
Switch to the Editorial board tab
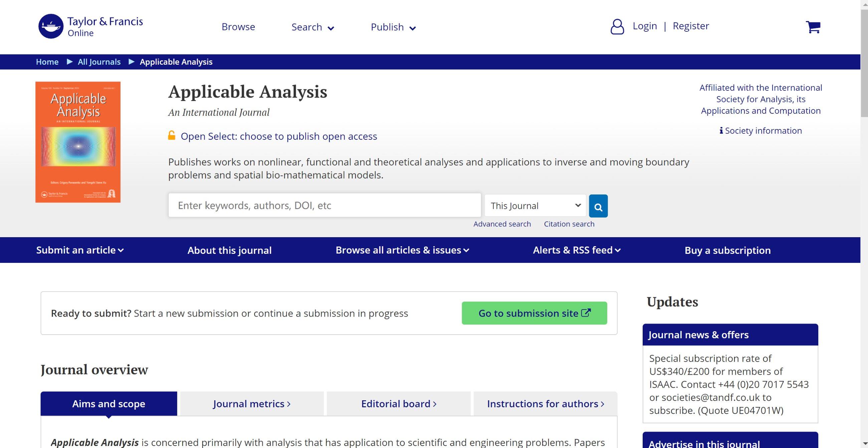point(399,404)
